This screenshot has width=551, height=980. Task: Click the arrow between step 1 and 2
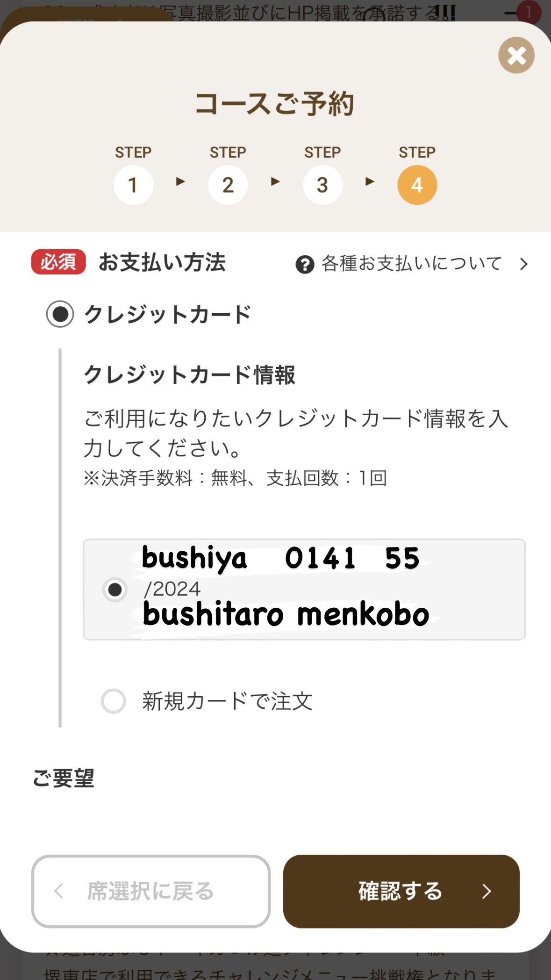pyautogui.click(x=180, y=181)
